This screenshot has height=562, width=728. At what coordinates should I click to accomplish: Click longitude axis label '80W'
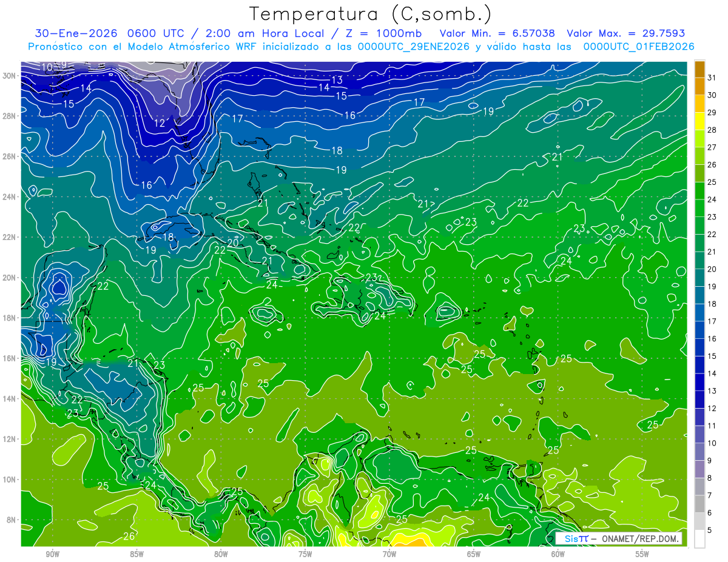point(221,554)
